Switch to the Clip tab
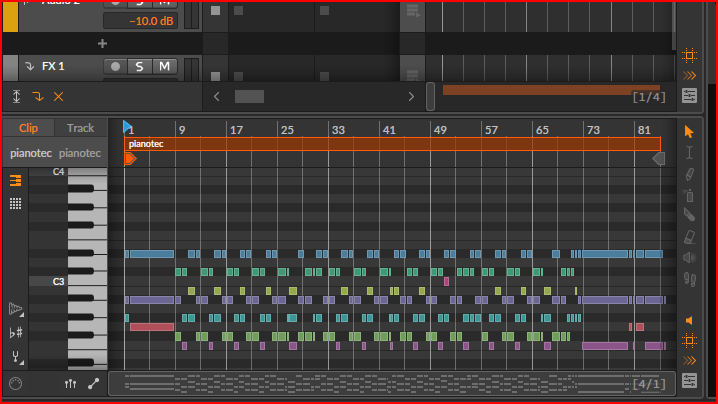The image size is (718, 404). coord(28,128)
